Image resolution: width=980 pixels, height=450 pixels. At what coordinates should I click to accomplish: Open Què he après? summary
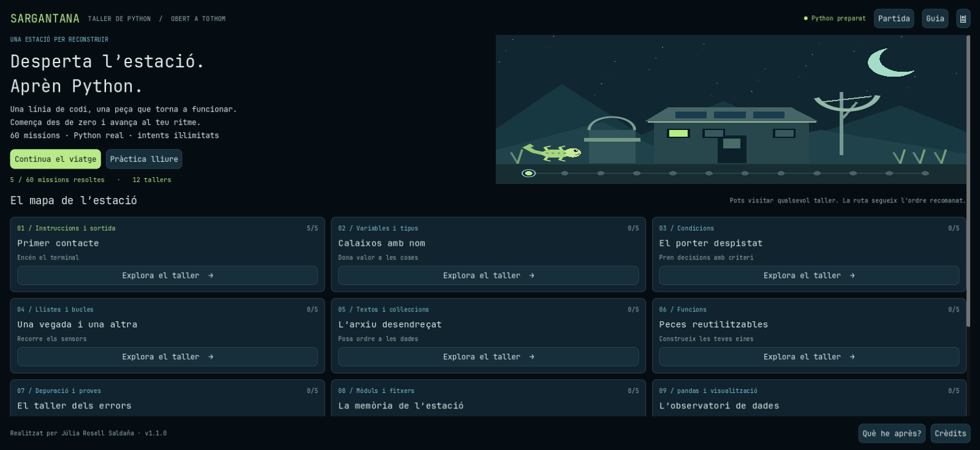(892, 433)
